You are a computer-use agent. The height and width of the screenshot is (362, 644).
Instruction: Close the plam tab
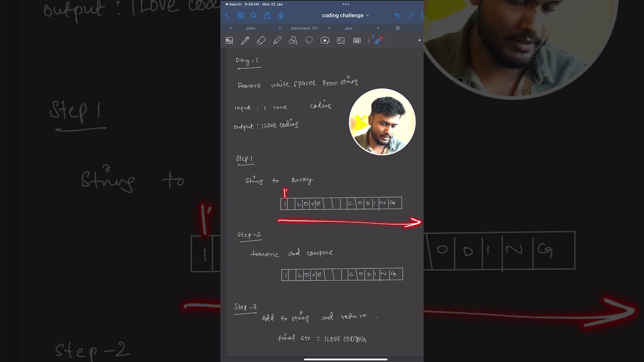tap(231, 28)
